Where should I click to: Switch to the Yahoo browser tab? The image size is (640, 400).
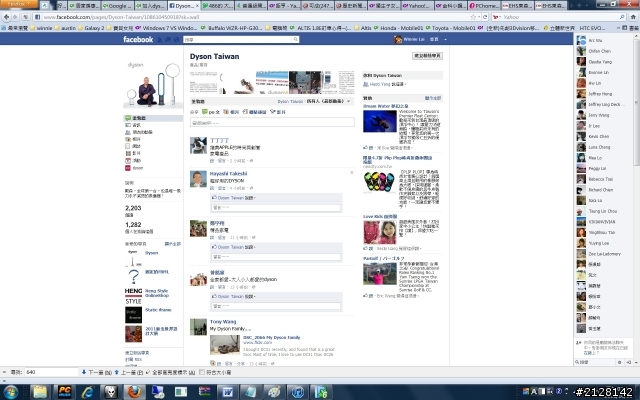point(416,6)
